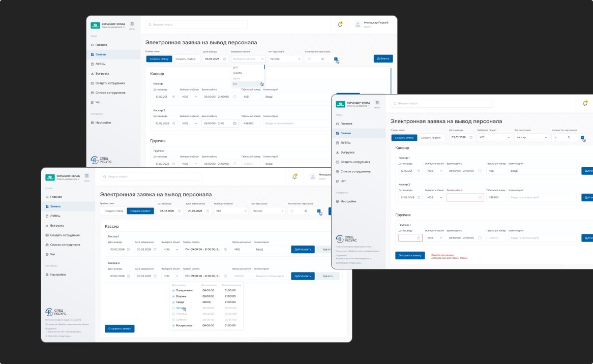Click Отправить заявку in weekday-schedule window
This screenshot has width=593, height=364.
click(x=120, y=328)
